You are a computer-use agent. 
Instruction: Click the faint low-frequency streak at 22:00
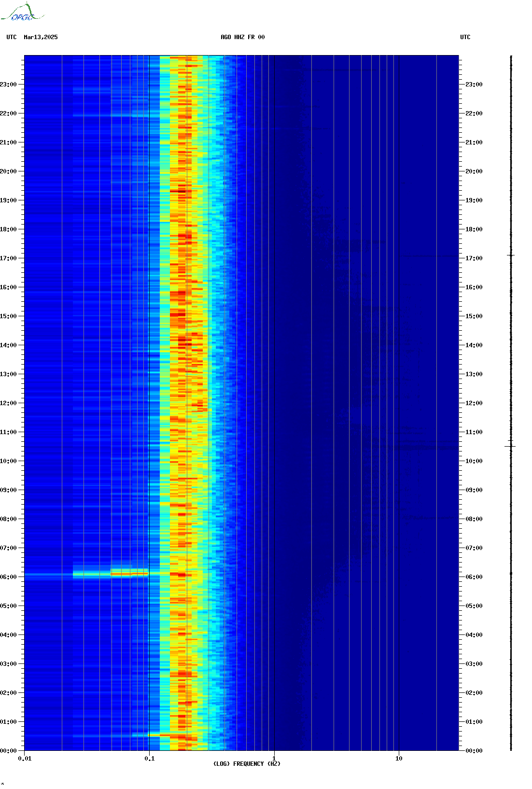116,115
